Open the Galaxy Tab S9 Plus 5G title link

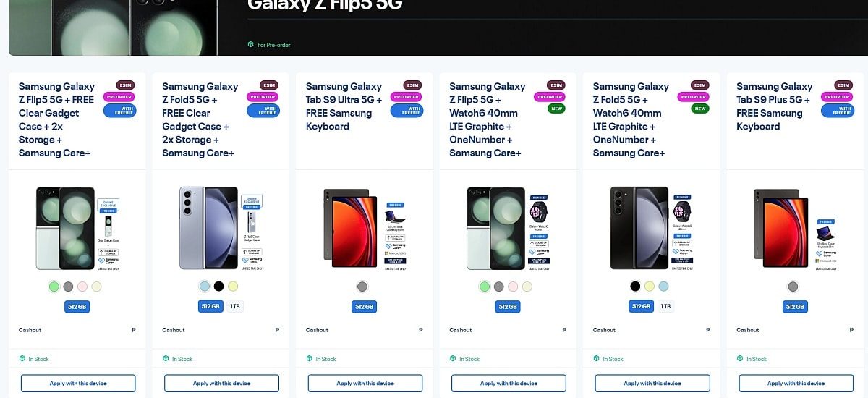774,106
